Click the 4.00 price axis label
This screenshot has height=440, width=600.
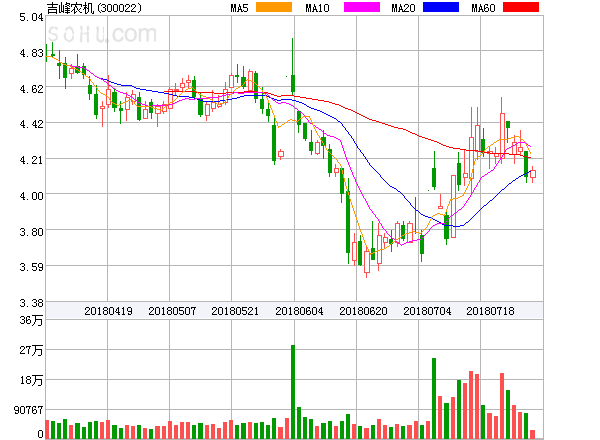[x=31, y=196]
